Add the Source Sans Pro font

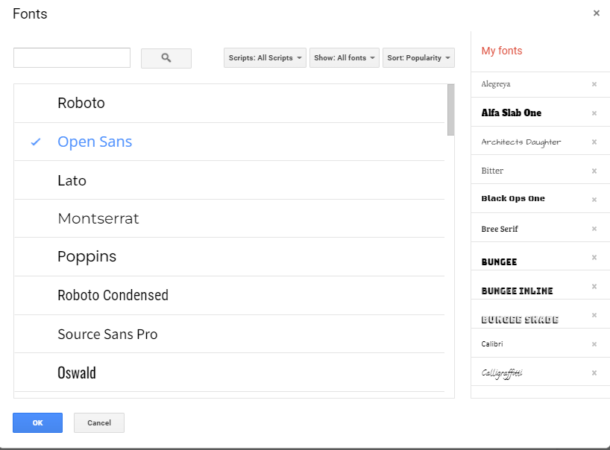point(229,334)
